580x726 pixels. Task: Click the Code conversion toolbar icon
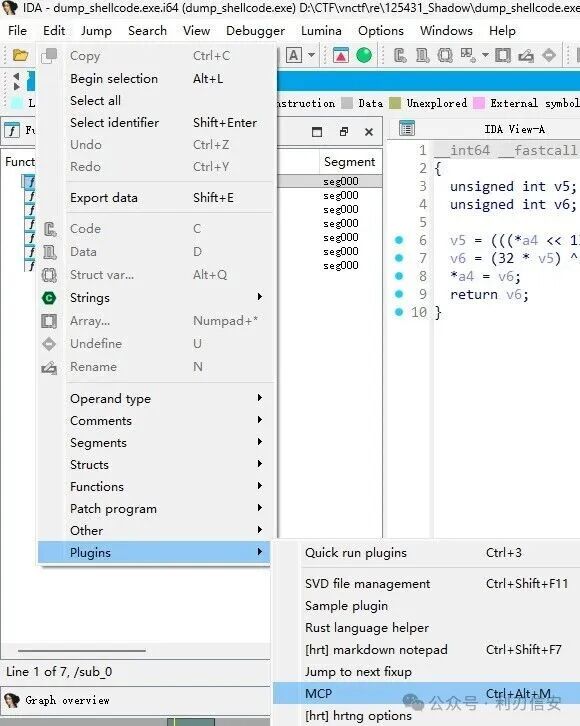[x=400, y=56]
